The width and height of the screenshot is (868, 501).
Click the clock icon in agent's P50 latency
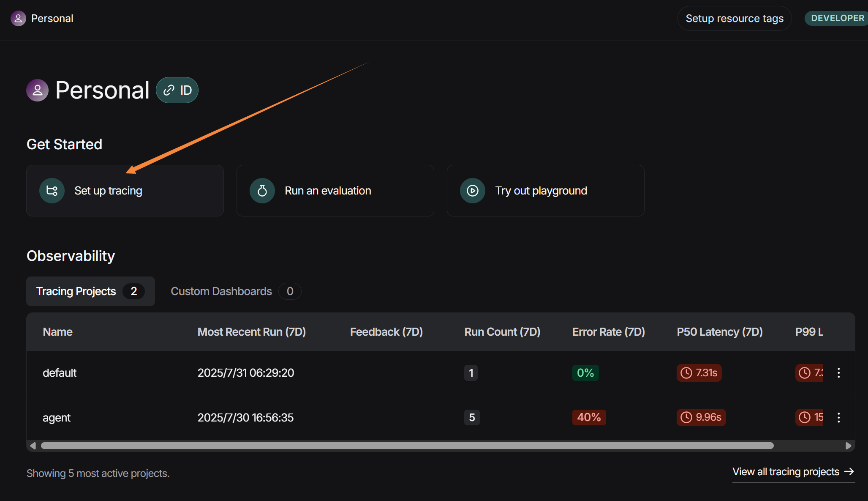(x=686, y=417)
